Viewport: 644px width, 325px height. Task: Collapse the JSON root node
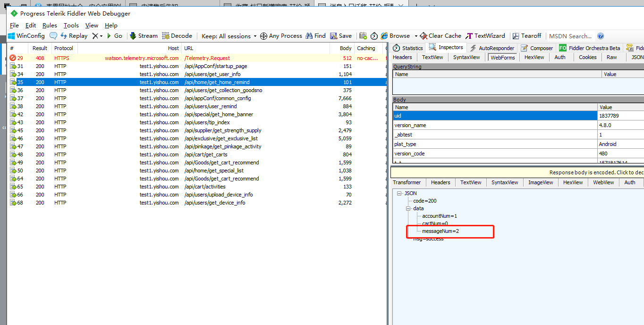399,193
